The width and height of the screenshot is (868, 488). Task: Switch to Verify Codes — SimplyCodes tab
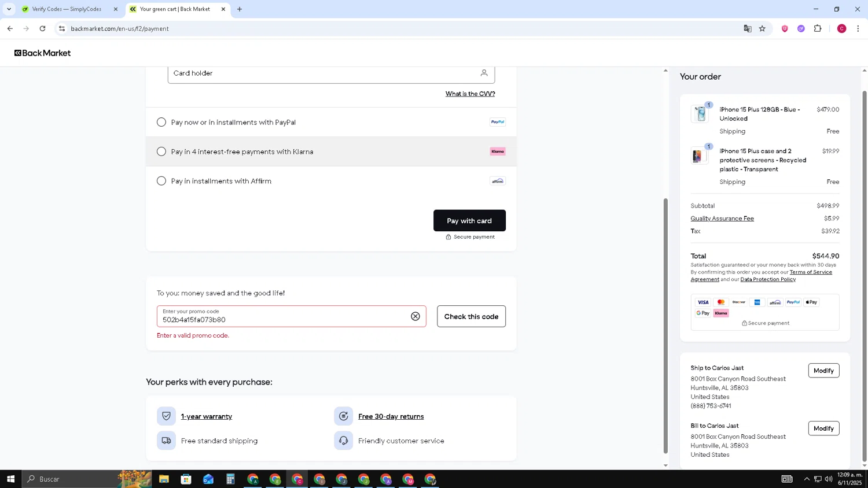(x=69, y=9)
